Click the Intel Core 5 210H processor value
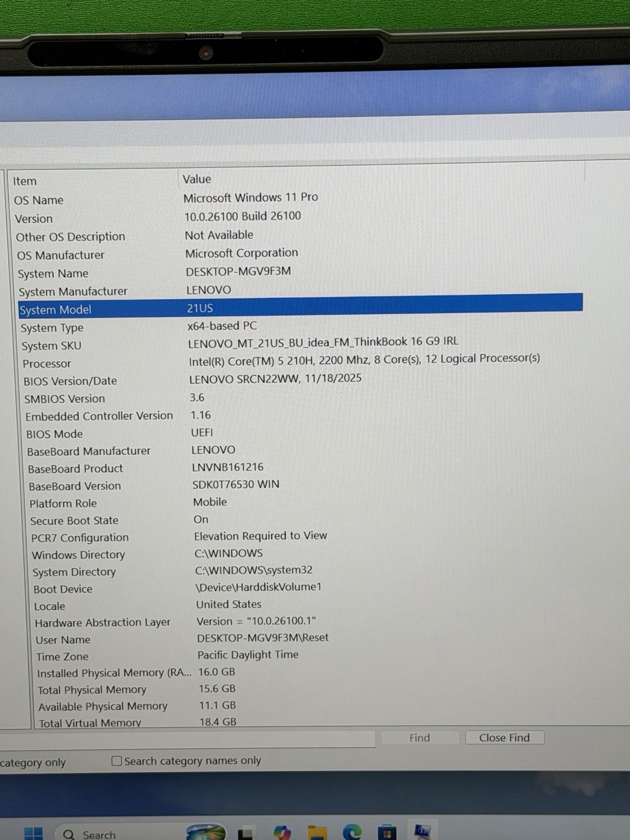Viewport: 630px width, 840px height. click(364, 360)
